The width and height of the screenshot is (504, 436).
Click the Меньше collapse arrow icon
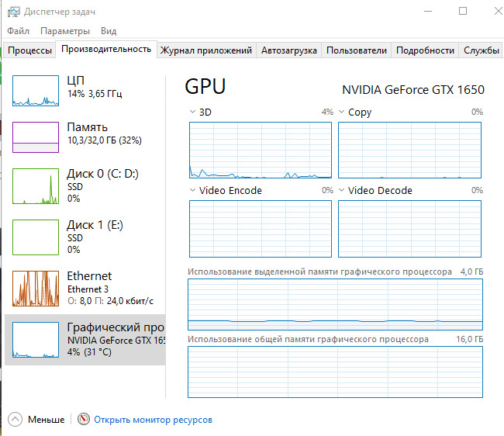coord(16,419)
